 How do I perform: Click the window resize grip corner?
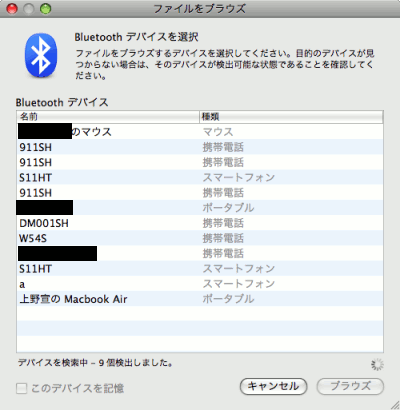[x=394, y=404]
